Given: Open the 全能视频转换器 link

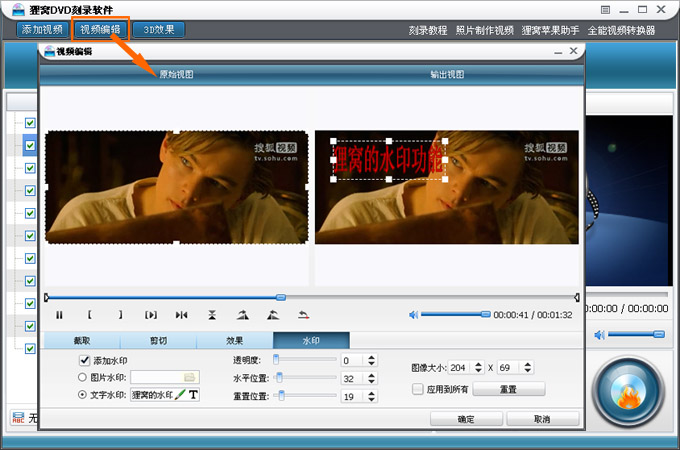Looking at the screenshot, I should point(621,30).
